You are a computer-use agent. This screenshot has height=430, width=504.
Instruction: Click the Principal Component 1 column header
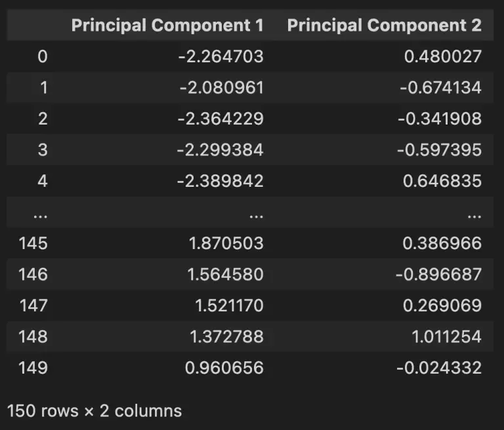(x=167, y=26)
